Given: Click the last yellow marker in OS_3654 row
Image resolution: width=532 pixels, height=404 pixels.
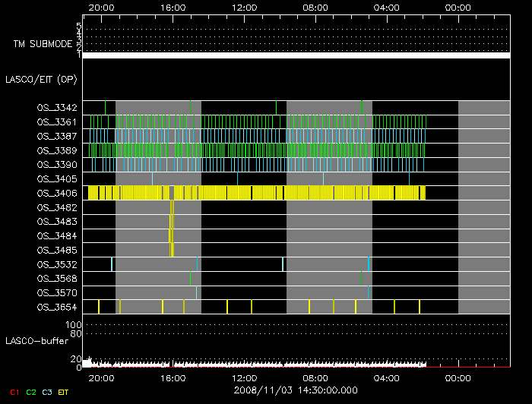Looking at the screenshot, I should (420, 307).
